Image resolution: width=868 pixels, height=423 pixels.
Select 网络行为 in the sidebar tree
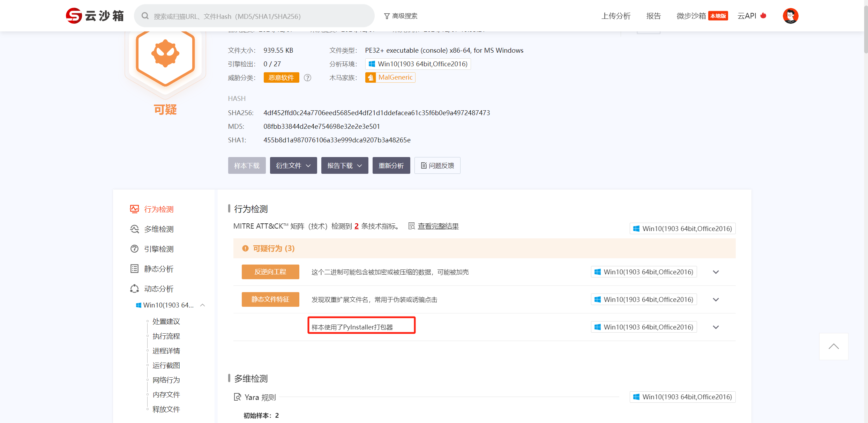[x=166, y=380]
